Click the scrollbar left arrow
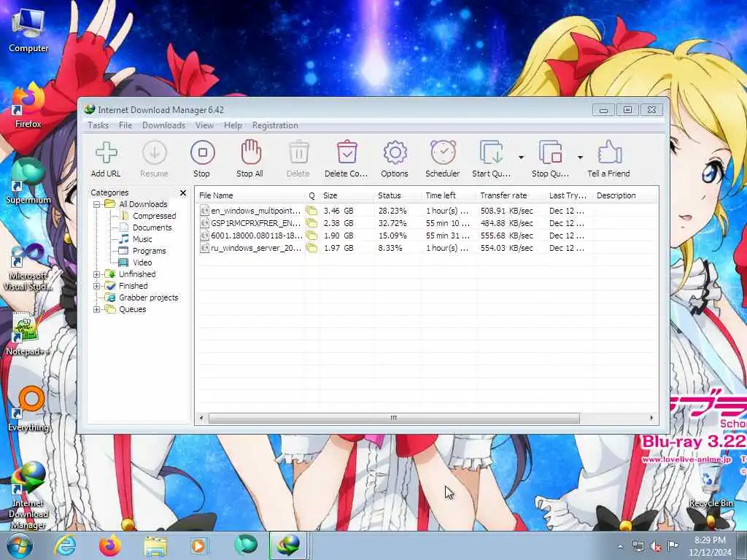 pyautogui.click(x=201, y=418)
